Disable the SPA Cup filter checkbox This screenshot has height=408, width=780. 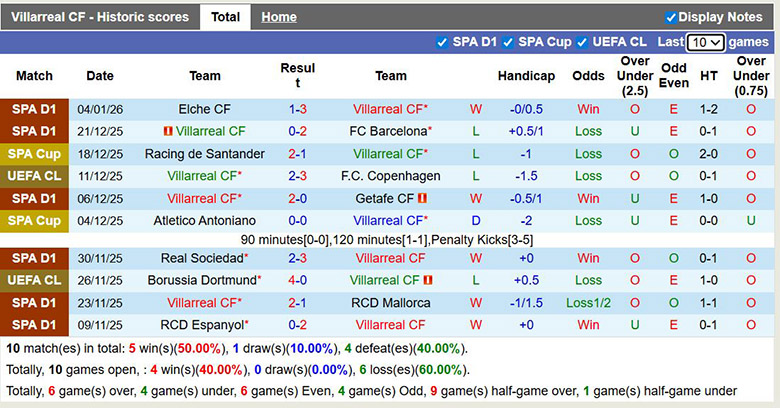pos(508,42)
